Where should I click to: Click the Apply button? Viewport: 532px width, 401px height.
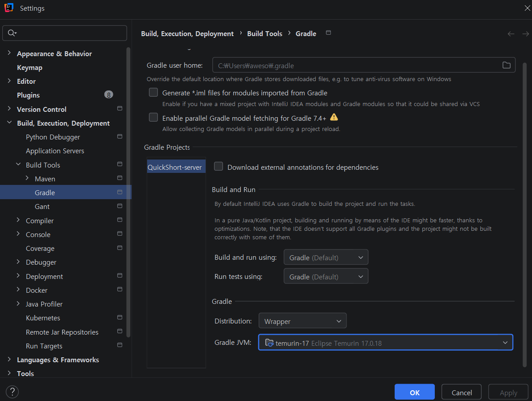tap(508, 392)
